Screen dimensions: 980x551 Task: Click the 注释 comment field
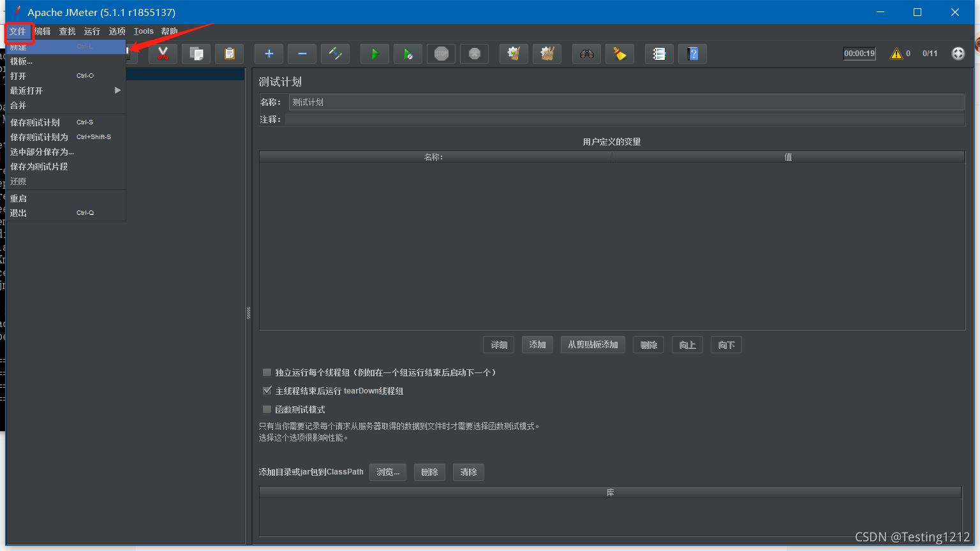pyautogui.click(x=624, y=119)
